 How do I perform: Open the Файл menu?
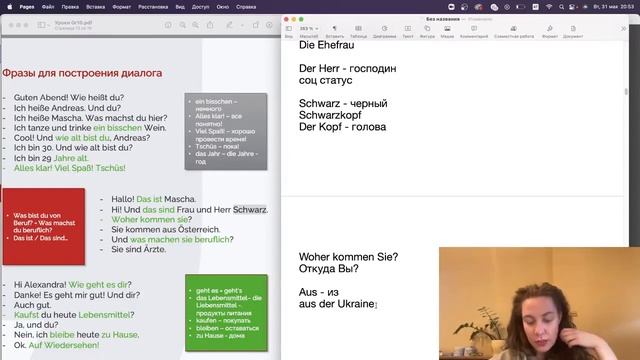pyautogui.click(x=48, y=7)
